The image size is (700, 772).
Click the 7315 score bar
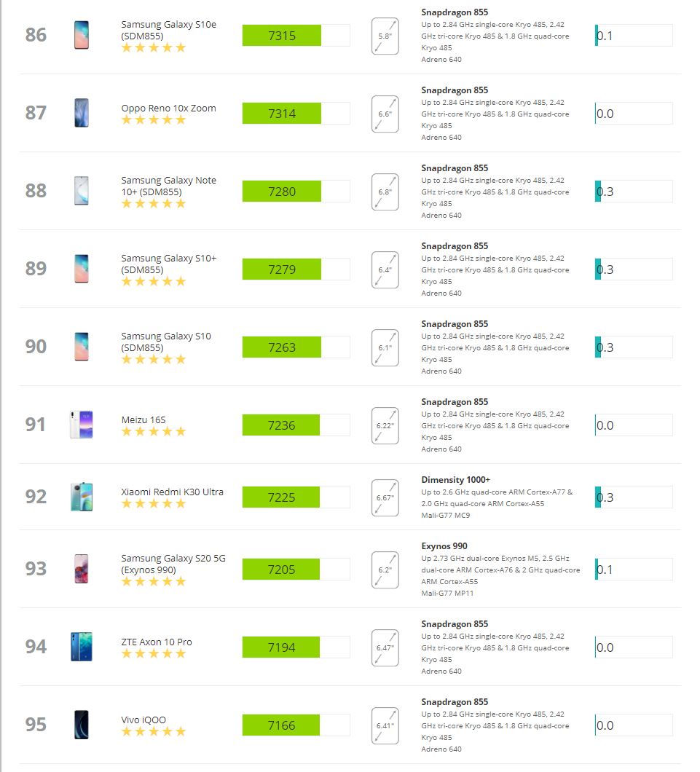(296, 36)
